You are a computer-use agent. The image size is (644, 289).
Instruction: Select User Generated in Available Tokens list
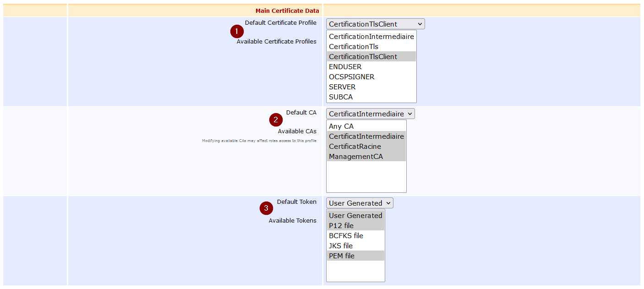click(355, 216)
